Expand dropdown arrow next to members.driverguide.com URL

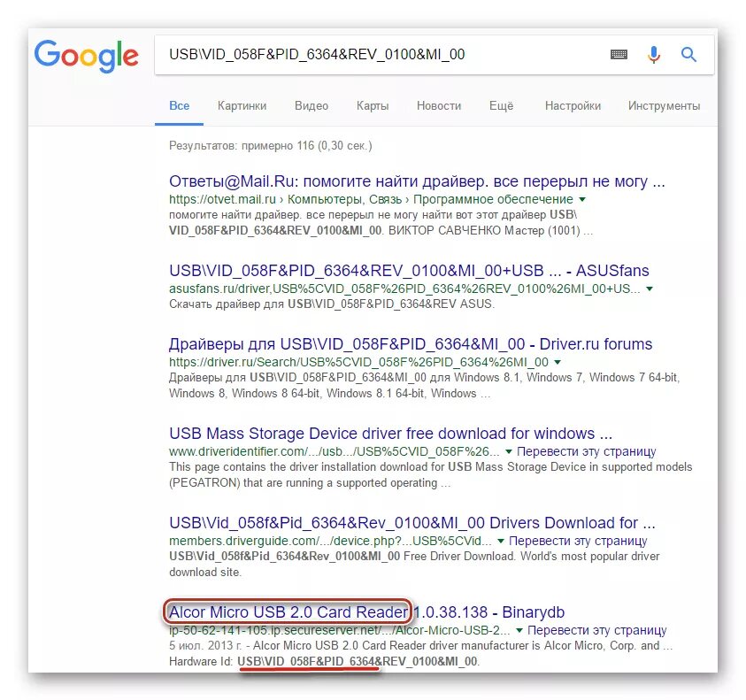click(x=501, y=541)
